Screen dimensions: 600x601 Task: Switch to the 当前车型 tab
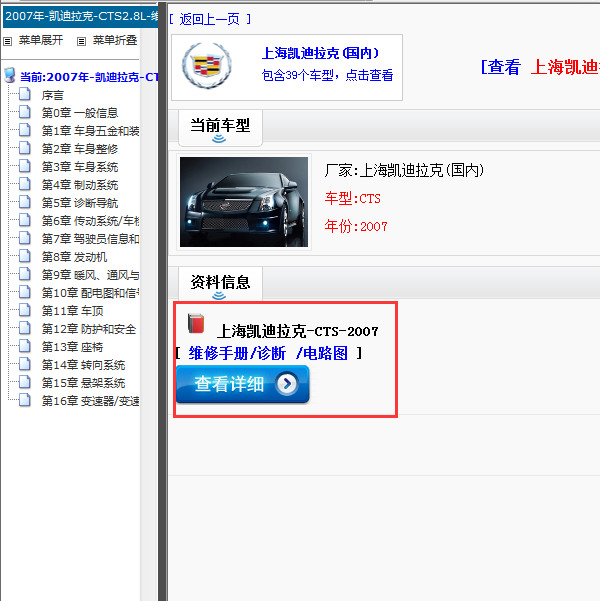[220, 126]
